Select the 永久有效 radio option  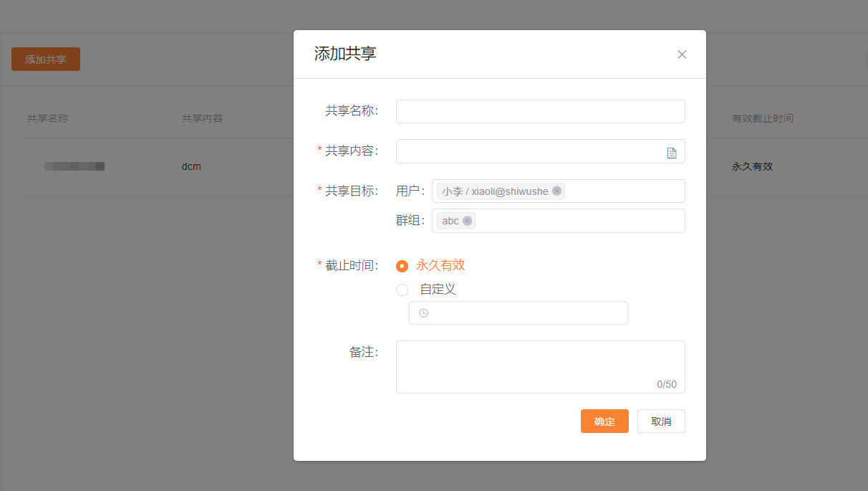click(x=402, y=266)
